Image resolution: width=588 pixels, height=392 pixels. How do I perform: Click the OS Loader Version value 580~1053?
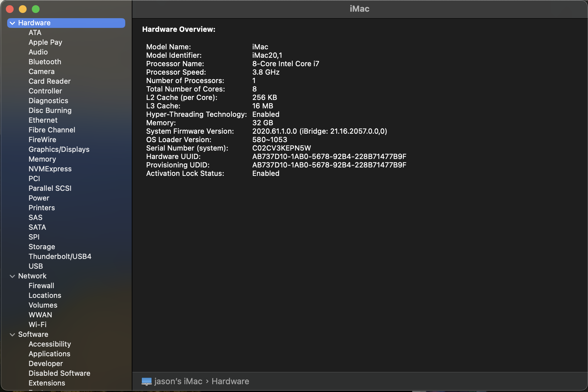[x=270, y=140]
